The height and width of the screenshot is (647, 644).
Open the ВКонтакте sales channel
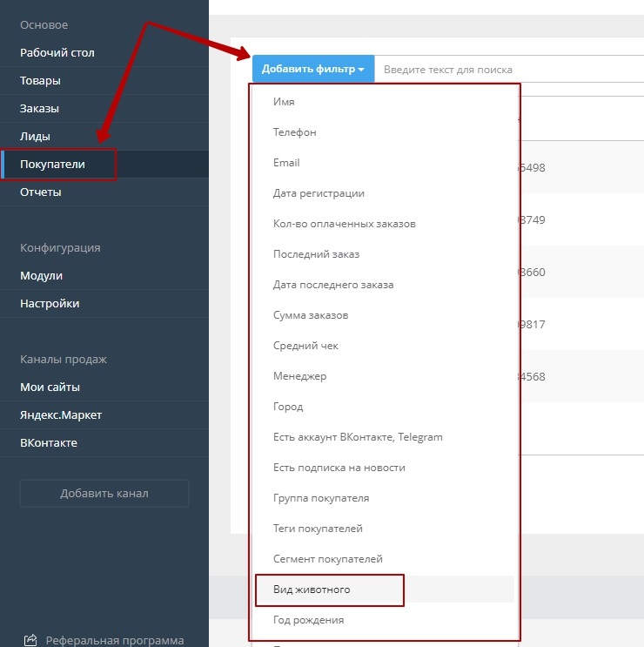coord(49,442)
